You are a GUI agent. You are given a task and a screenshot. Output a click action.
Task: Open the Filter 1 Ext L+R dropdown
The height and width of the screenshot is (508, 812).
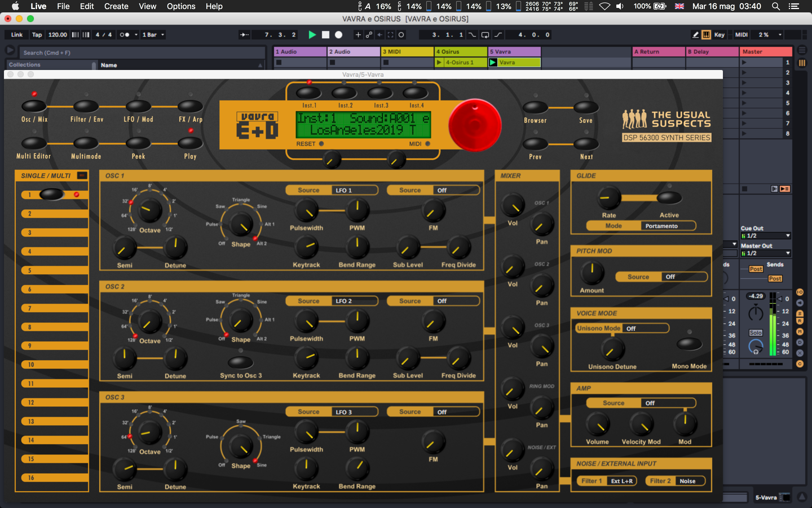pos(622,481)
